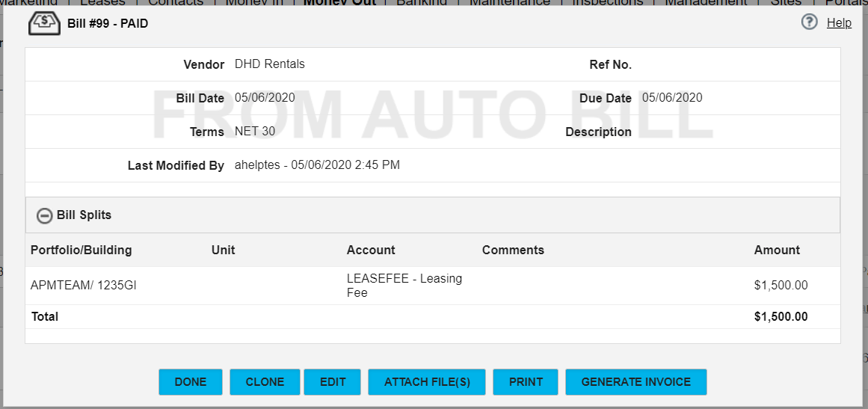Click the Unit column header
The width and height of the screenshot is (868, 409).
point(223,250)
